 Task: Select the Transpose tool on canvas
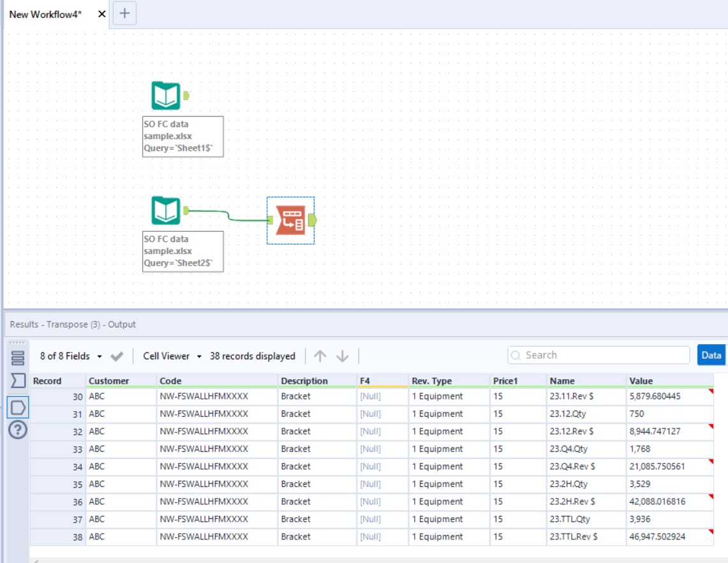coord(290,220)
